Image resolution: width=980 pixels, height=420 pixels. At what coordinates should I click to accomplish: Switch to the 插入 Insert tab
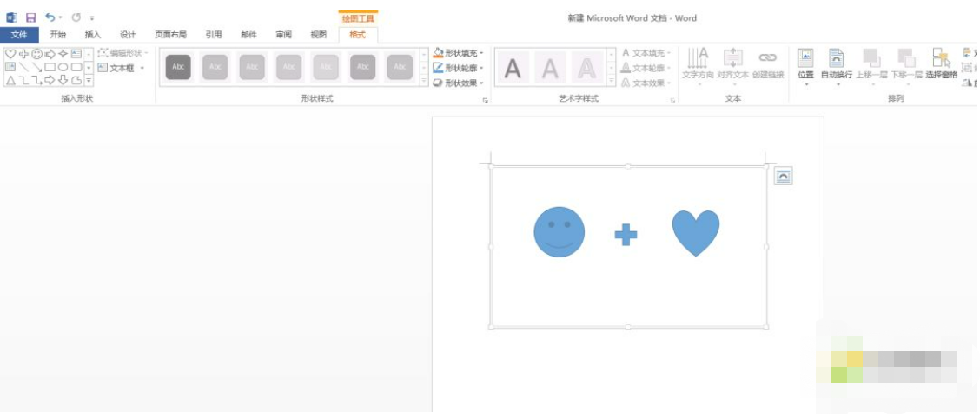[x=92, y=35]
